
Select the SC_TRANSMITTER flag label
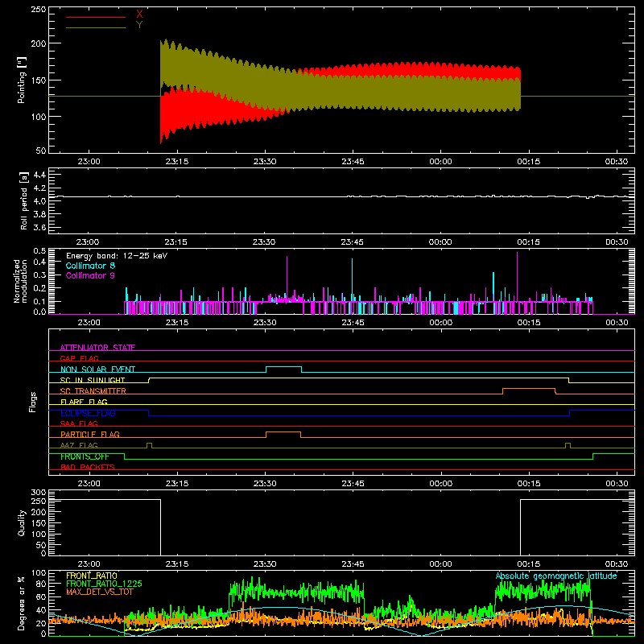pos(93,391)
